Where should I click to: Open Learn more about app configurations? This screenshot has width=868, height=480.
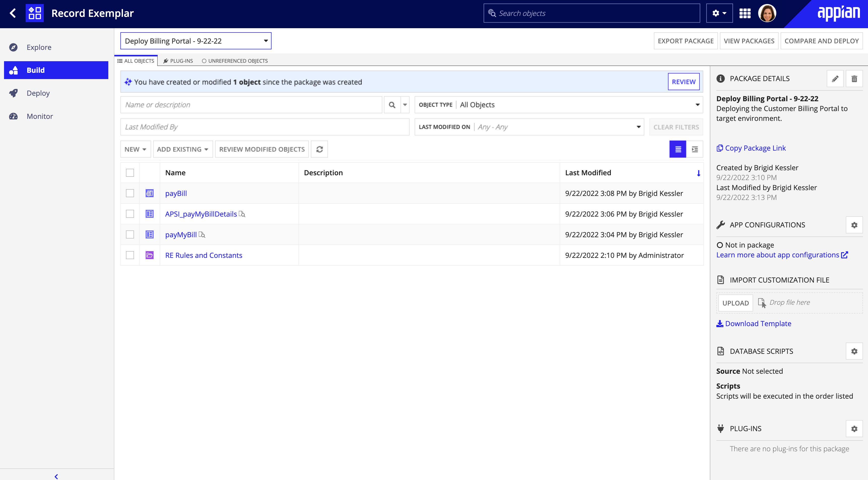[x=782, y=255]
